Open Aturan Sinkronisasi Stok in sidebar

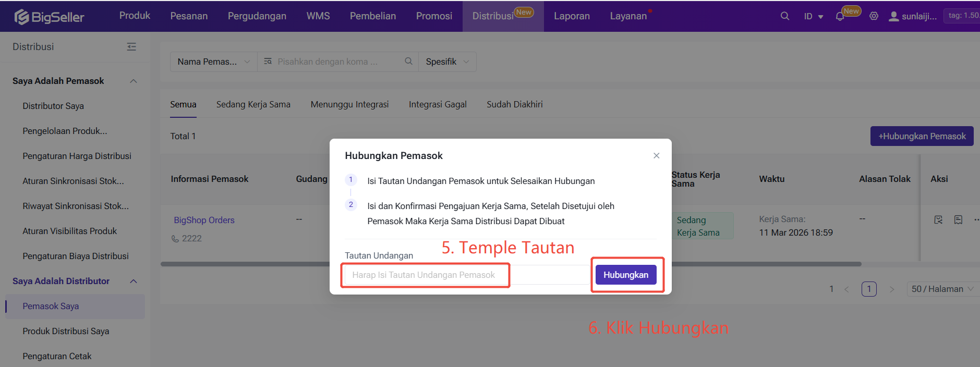[73, 181]
